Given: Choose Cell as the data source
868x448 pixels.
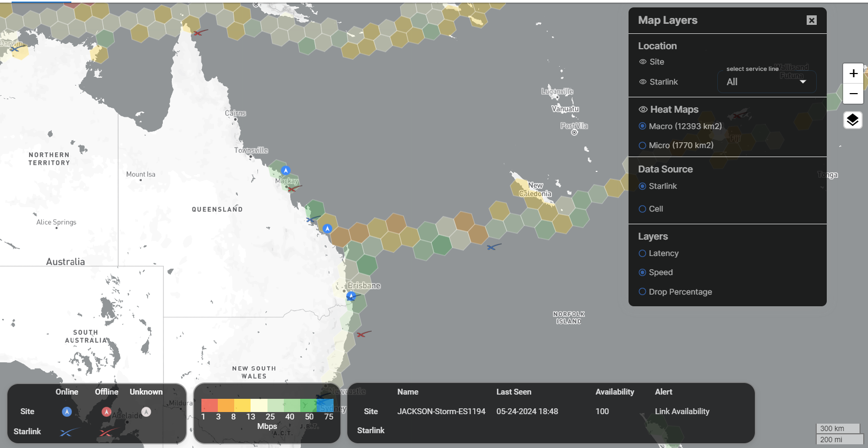Looking at the screenshot, I should tap(642, 209).
